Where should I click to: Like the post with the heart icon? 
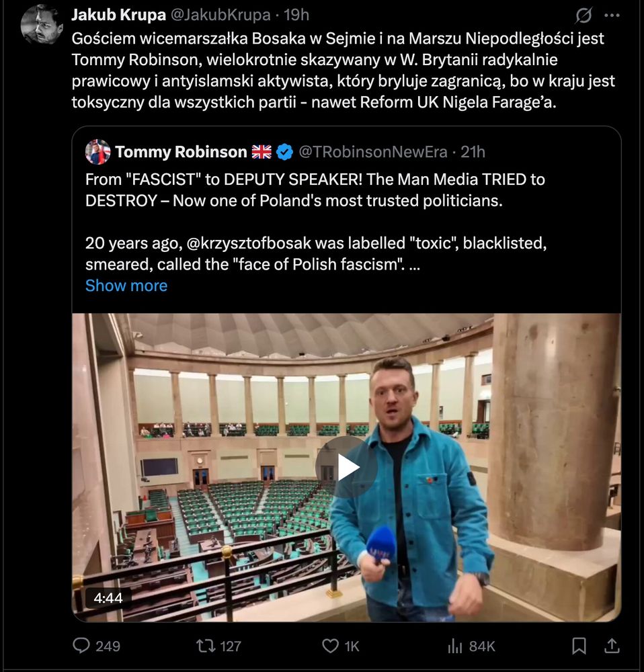[330, 646]
